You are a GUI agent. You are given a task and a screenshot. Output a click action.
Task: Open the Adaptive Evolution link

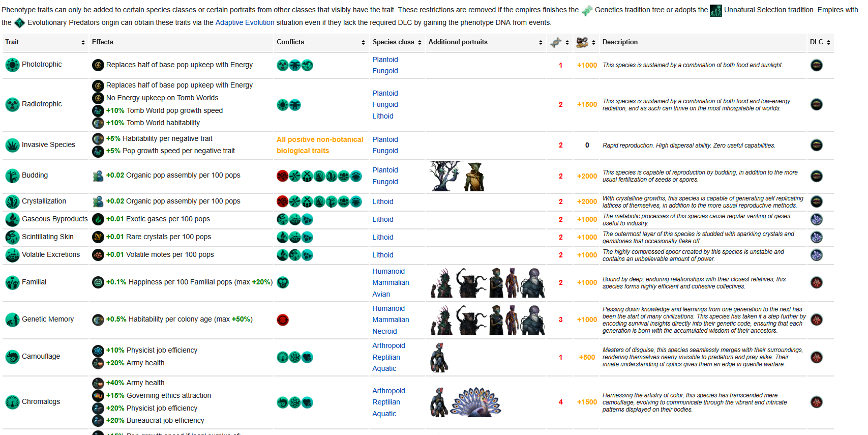click(x=245, y=22)
